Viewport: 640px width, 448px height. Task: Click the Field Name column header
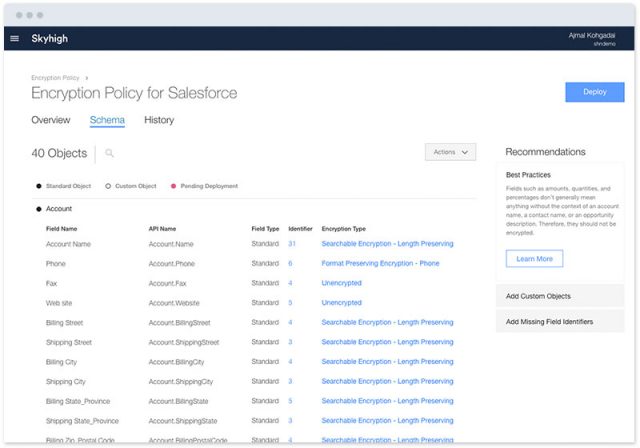click(62, 228)
